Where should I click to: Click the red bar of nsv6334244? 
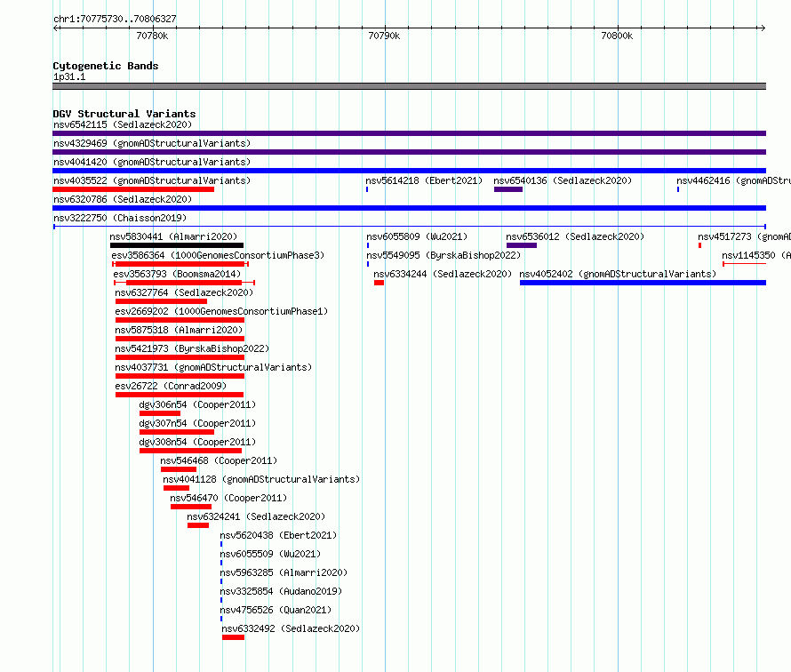point(379,283)
